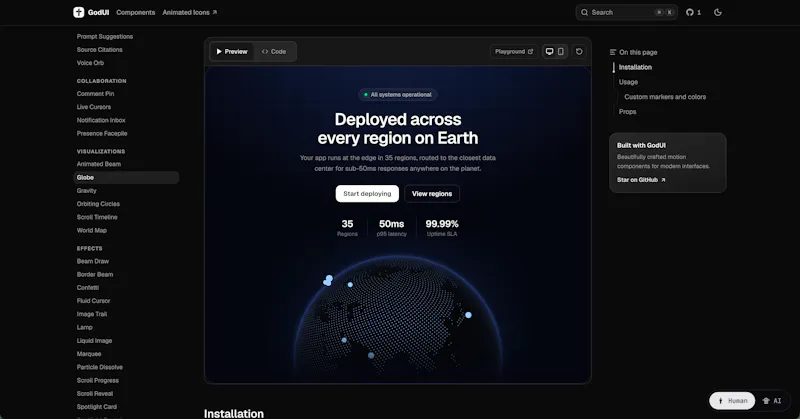The height and width of the screenshot is (419, 800).
Task: Open Fluid Cursor in sidebar
Action: tap(93, 301)
